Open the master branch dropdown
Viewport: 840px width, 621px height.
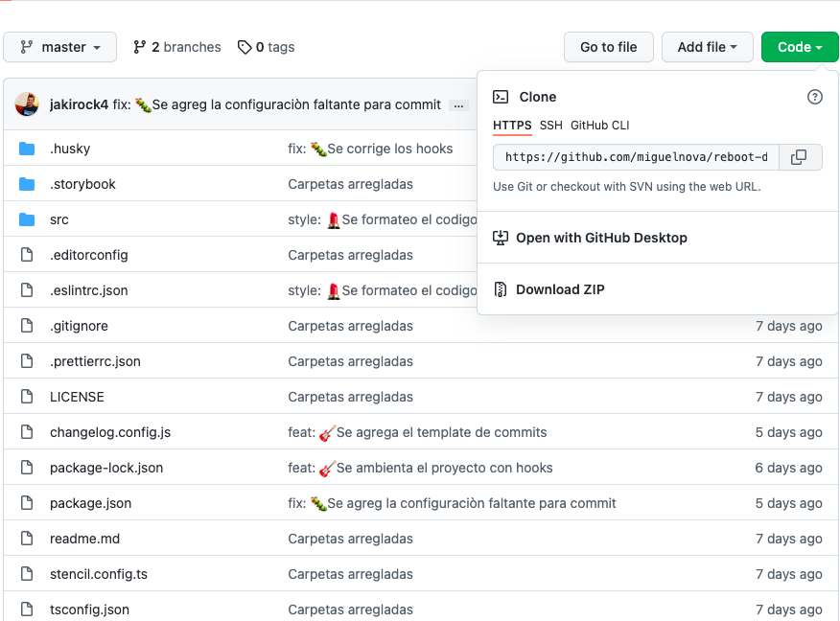[x=60, y=47]
